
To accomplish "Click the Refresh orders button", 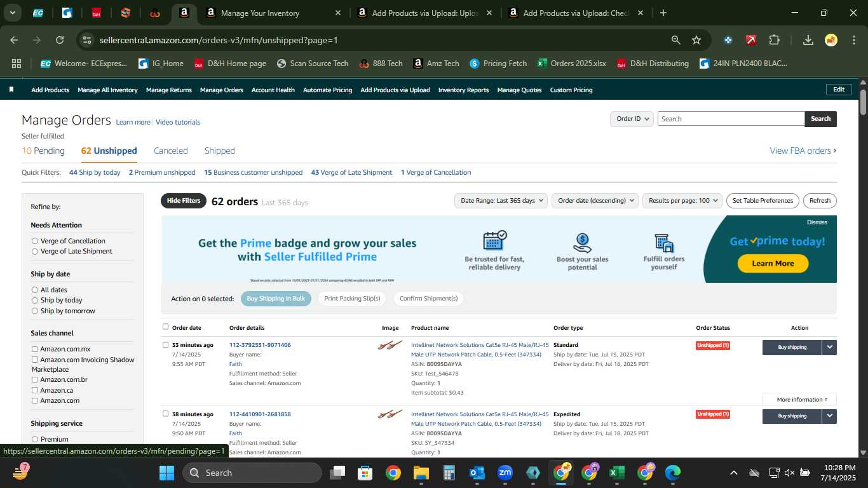I will 820,201.
